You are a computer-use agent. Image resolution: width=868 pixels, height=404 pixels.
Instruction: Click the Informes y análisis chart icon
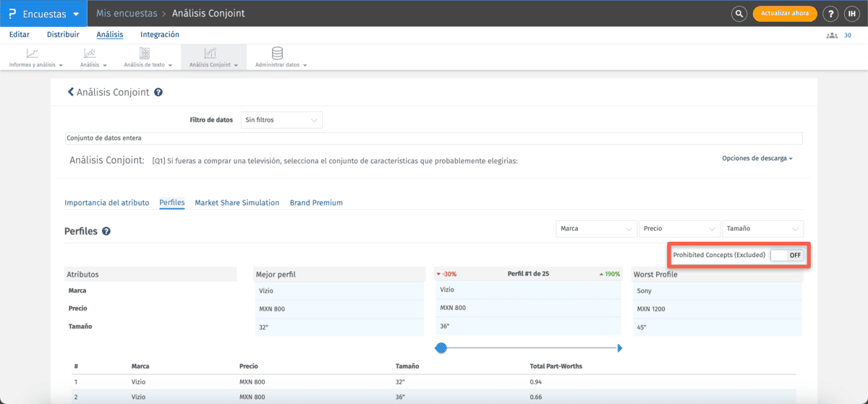(x=33, y=53)
